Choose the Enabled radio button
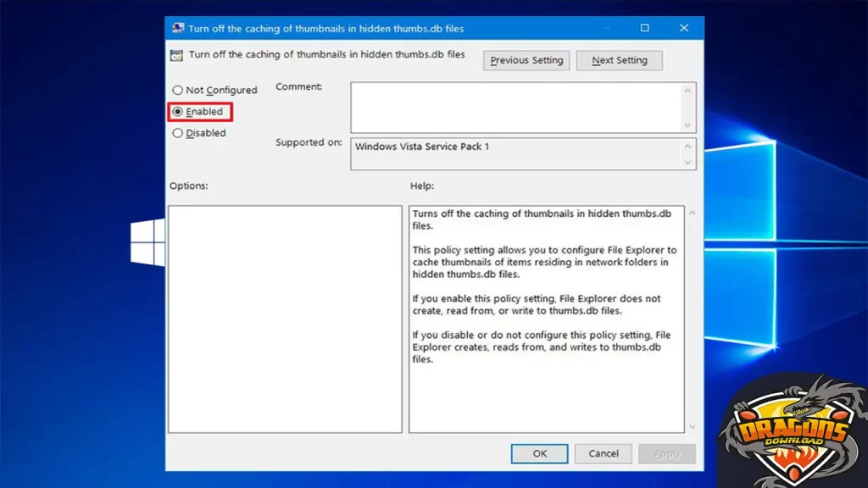 [x=177, y=111]
